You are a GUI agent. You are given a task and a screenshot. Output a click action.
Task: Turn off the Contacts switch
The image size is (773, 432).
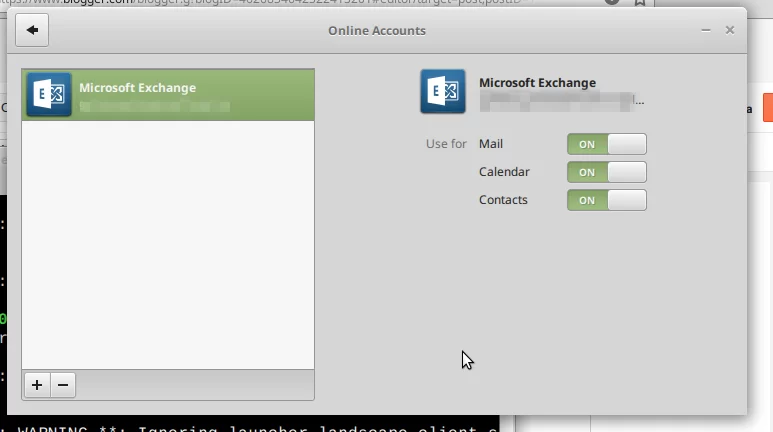click(606, 200)
